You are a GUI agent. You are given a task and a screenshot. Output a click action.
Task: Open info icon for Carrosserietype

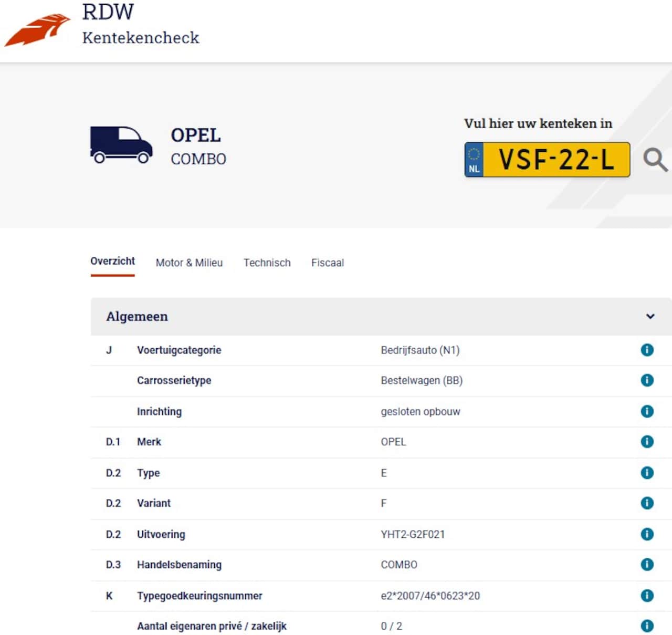tap(647, 380)
